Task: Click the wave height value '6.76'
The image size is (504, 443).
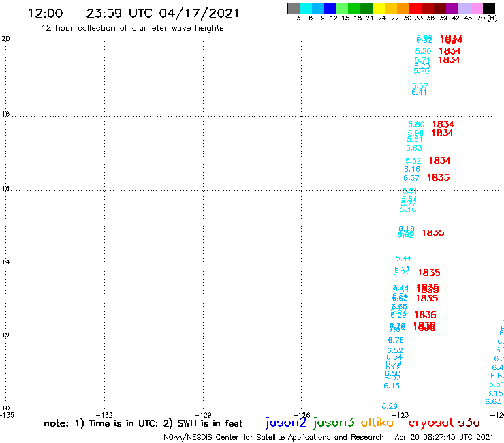Action: click(x=396, y=340)
